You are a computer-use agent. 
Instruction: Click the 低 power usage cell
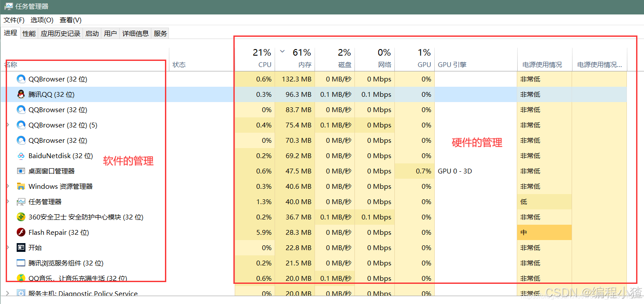[544, 202]
